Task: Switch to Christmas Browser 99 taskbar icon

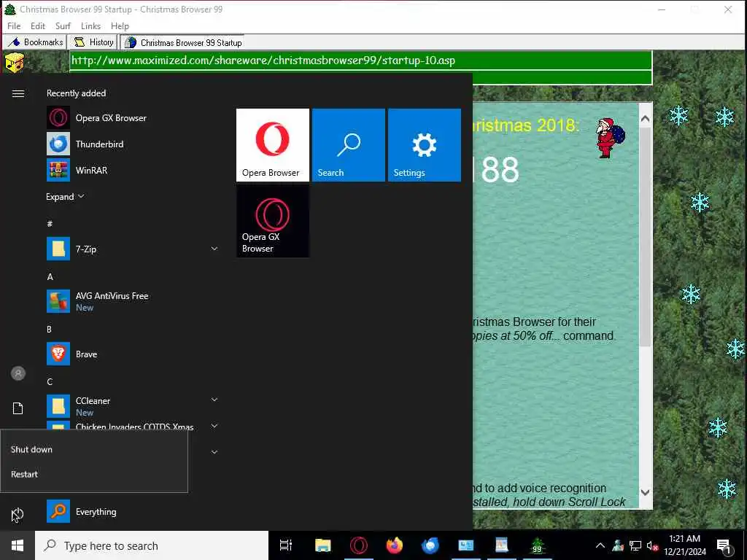Action: [x=538, y=545]
